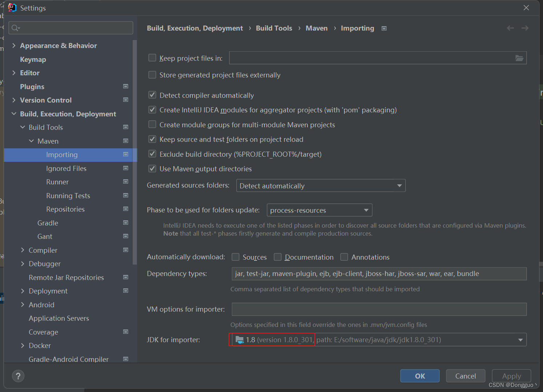
Task: Expand the Debugger node
Action: [x=23, y=264]
